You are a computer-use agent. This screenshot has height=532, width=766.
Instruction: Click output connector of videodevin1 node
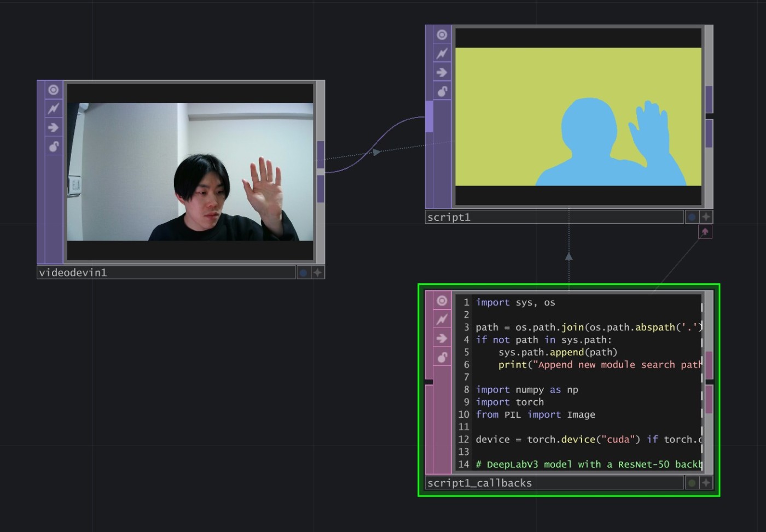point(321,155)
